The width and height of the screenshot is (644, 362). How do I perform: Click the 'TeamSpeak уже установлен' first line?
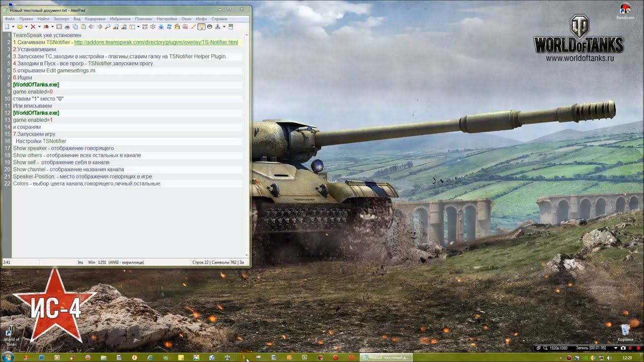(x=47, y=35)
